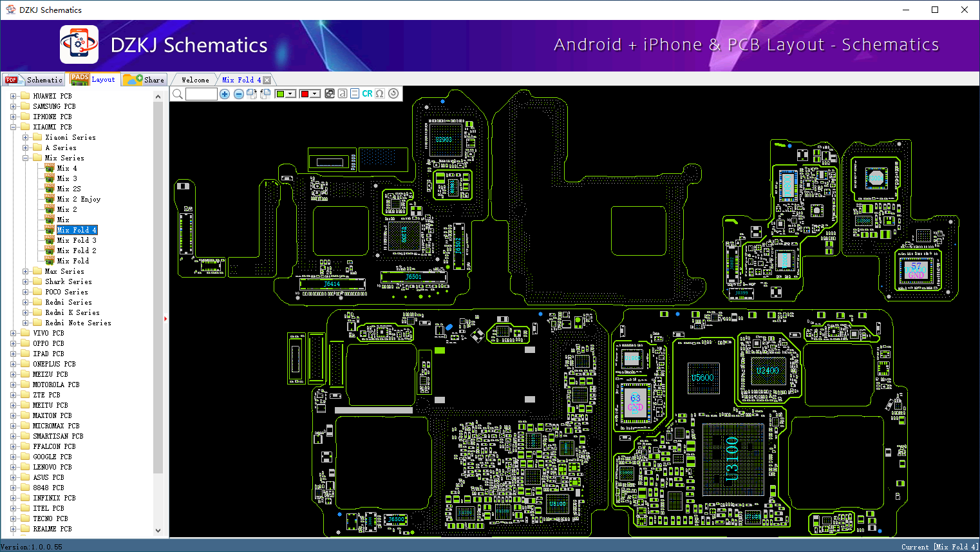
Task: Click the omega symbol toolbar icon
Action: tap(380, 93)
